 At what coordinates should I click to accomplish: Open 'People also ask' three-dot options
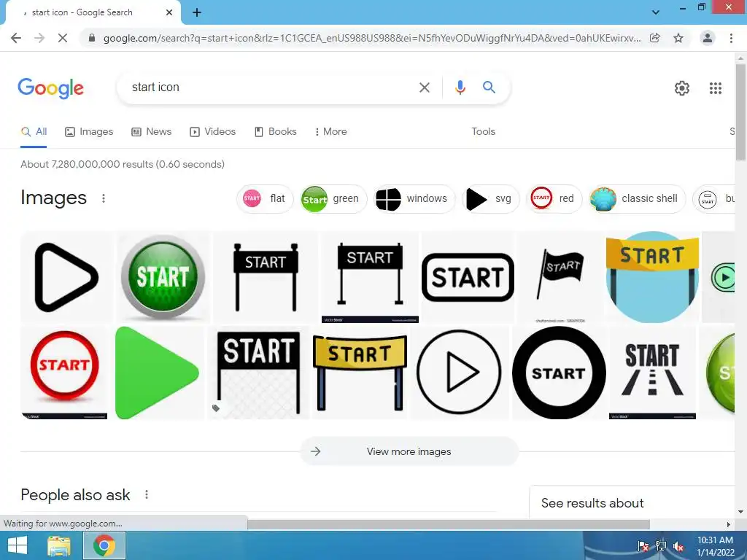(x=146, y=495)
